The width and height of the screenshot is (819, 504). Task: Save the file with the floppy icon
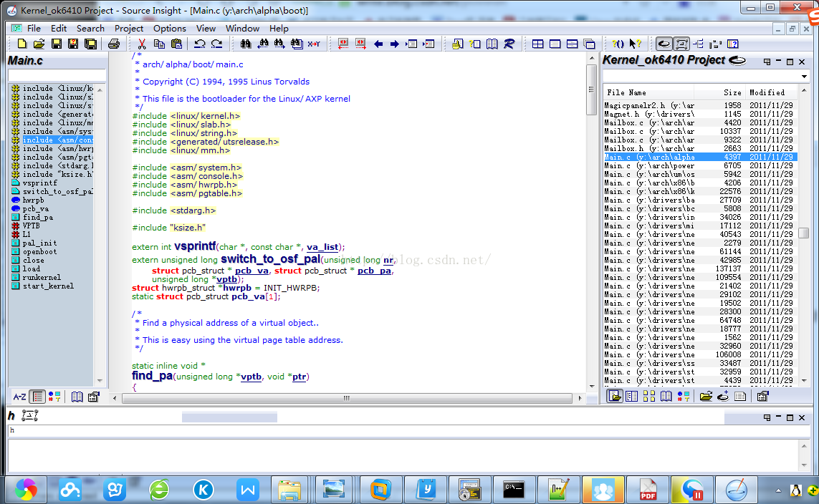tap(56, 44)
